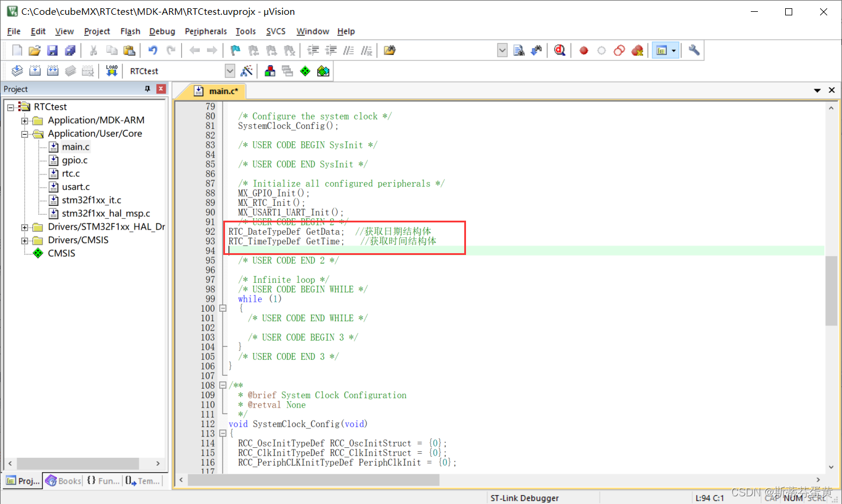Collapse the function body at line 113

(x=223, y=434)
